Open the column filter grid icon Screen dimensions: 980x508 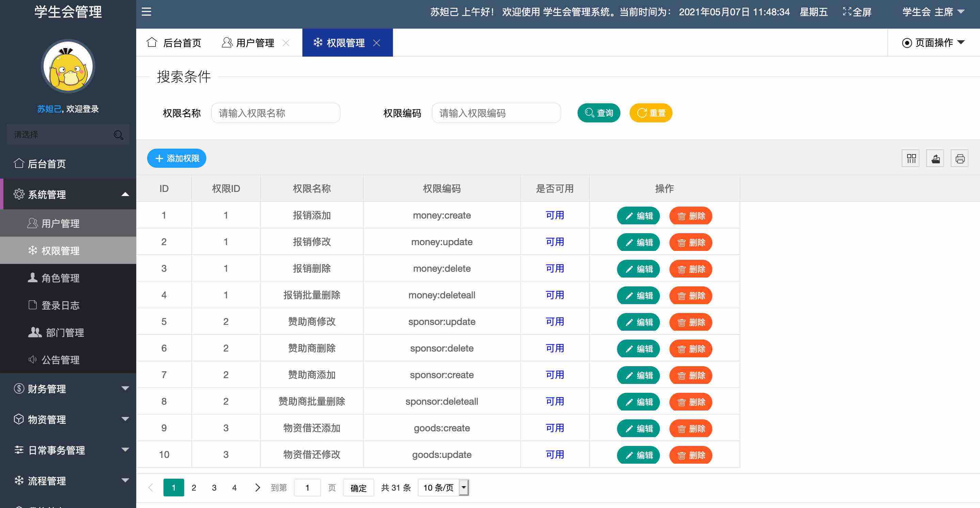coord(911,159)
